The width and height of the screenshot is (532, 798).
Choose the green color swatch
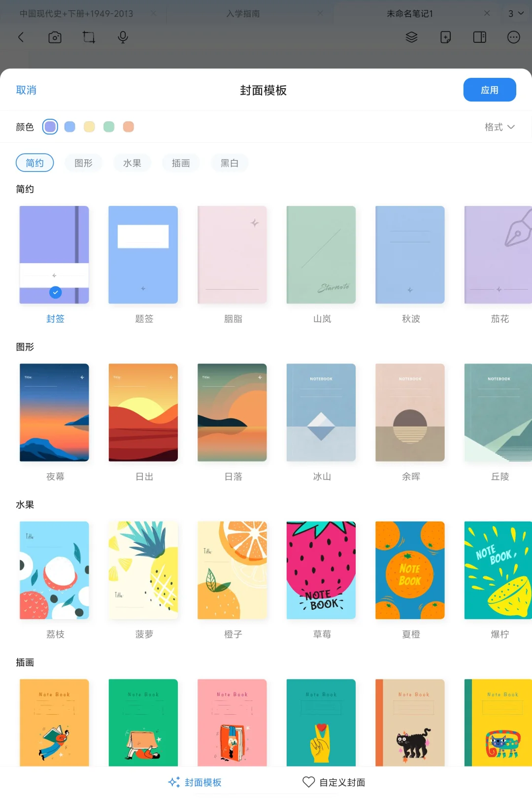tap(109, 127)
